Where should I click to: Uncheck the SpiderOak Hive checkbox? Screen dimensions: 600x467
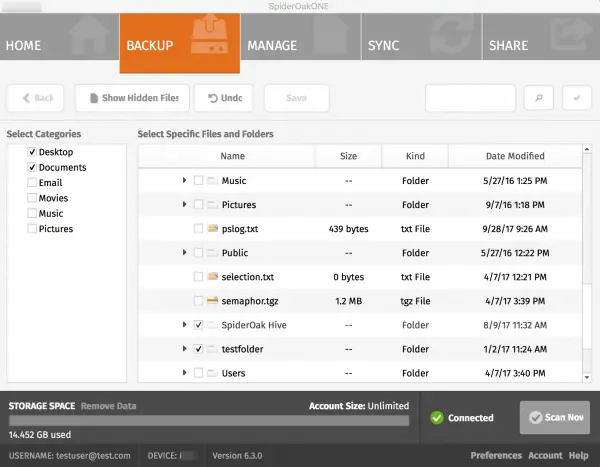pyautogui.click(x=198, y=325)
